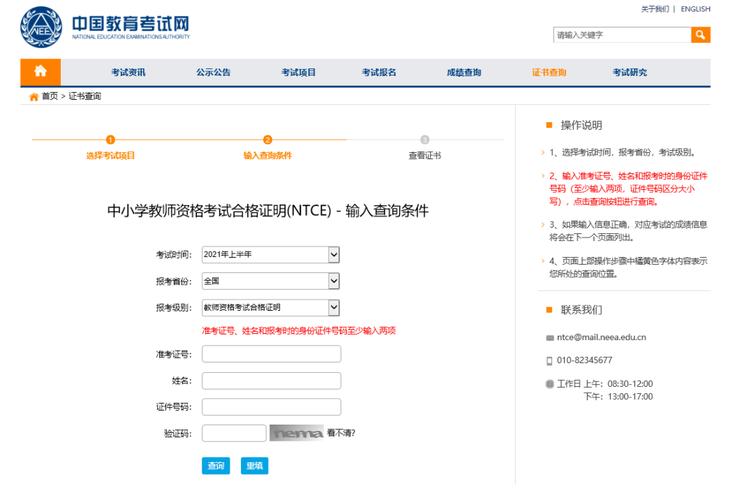
Task: Click the email ntce@mail.neea.edu.cn
Action: point(602,338)
